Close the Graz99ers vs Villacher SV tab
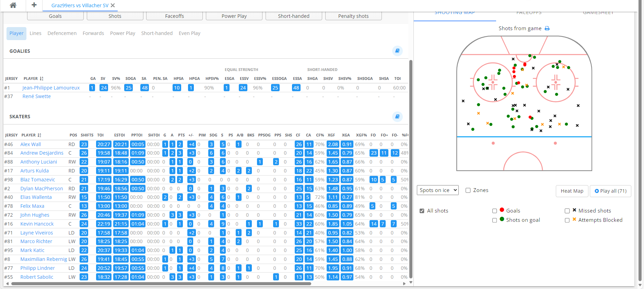This screenshot has width=644, height=289. 113,5
